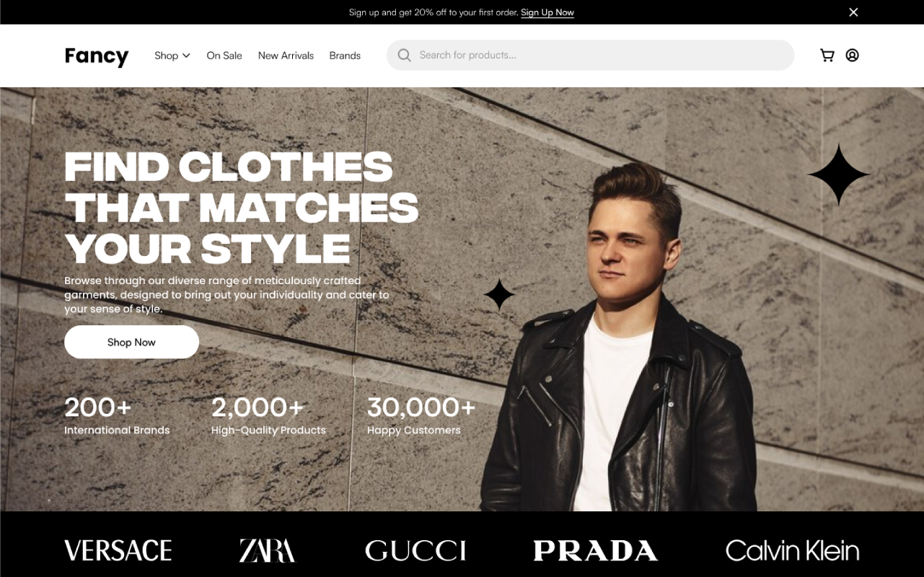This screenshot has width=924, height=577.
Task: Select the Gucci brand logo
Action: click(415, 551)
